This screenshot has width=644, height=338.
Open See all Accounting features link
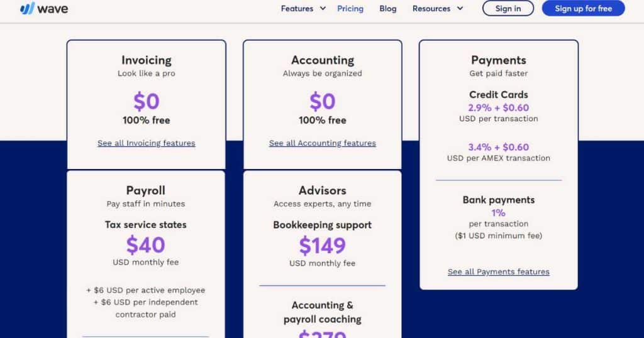click(323, 143)
